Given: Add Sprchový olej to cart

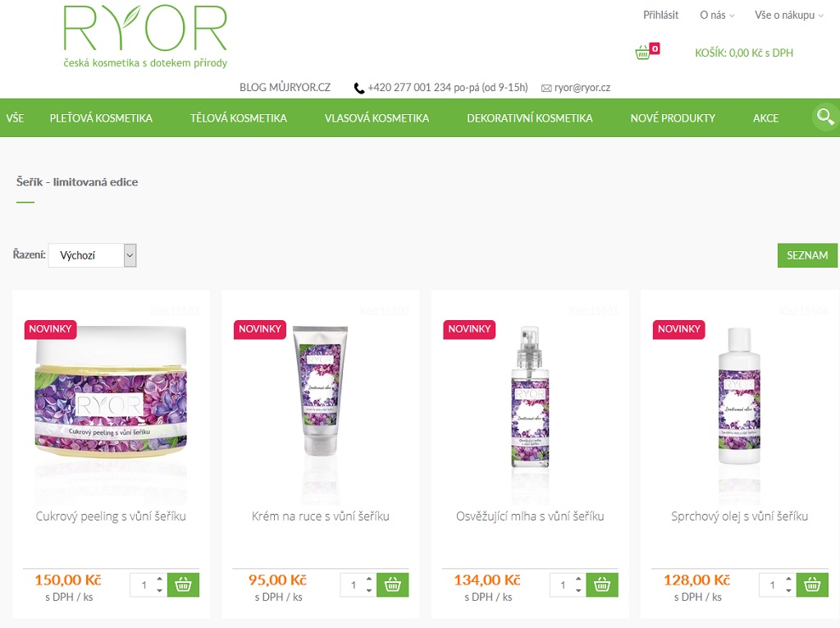Looking at the screenshot, I should coord(812,585).
